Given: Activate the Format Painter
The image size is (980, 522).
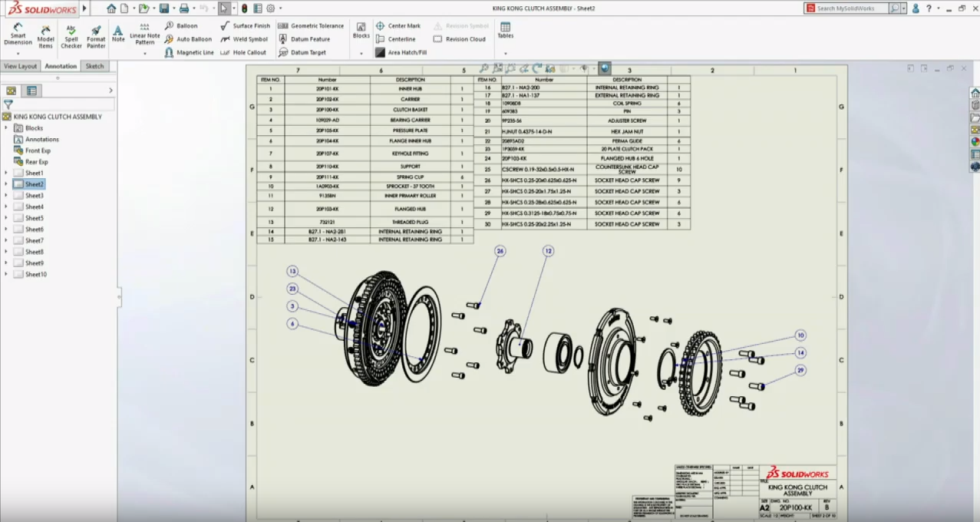Looking at the screenshot, I should click(96, 36).
